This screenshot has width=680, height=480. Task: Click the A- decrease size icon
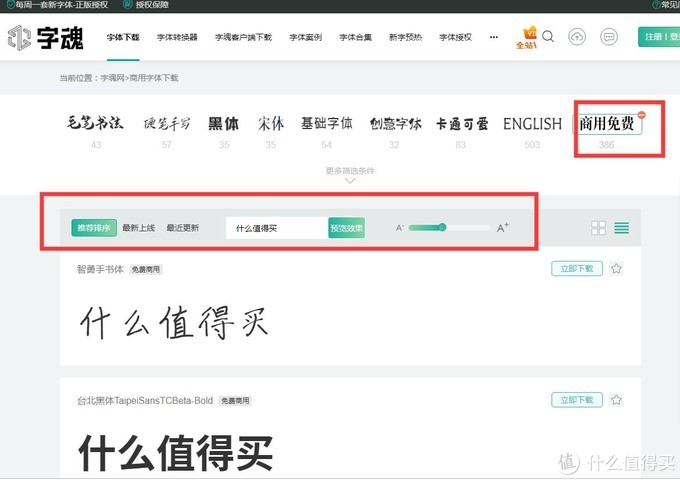[400, 228]
